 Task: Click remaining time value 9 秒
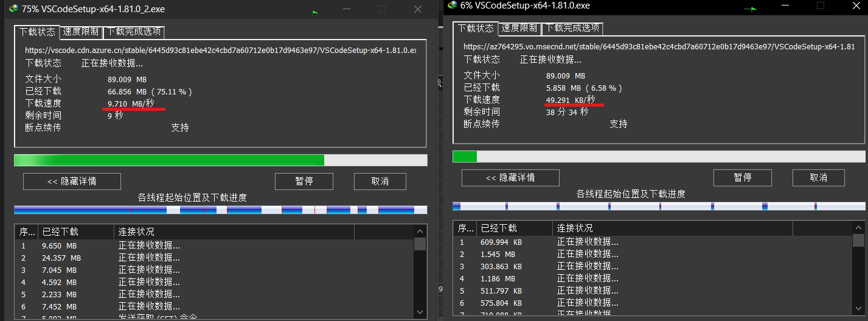click(115, 115)
